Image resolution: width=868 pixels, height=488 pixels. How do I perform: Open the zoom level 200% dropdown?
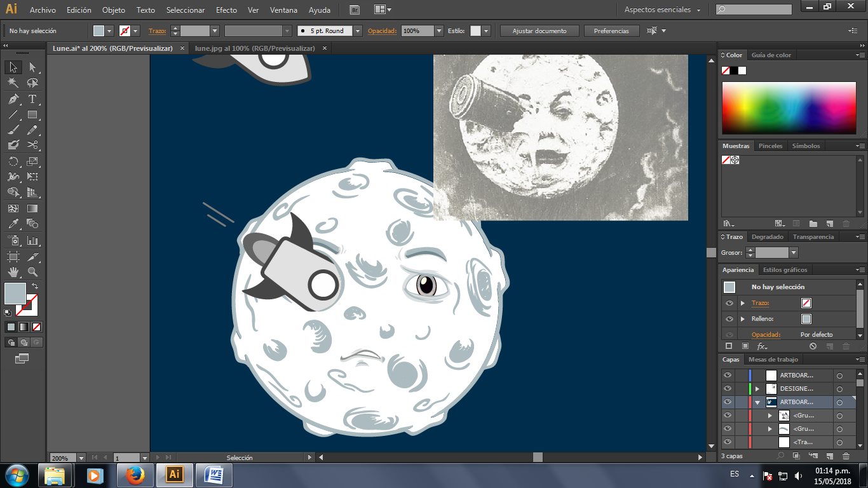81,457
